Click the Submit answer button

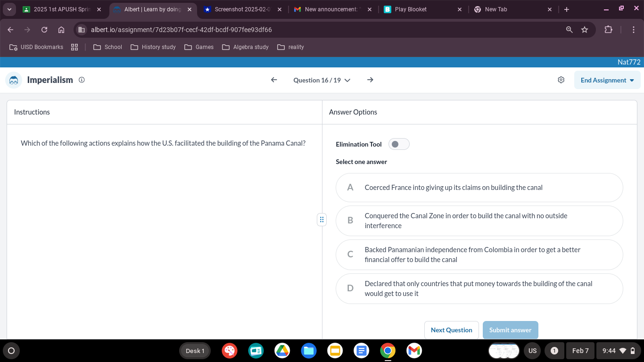[510, 330]
